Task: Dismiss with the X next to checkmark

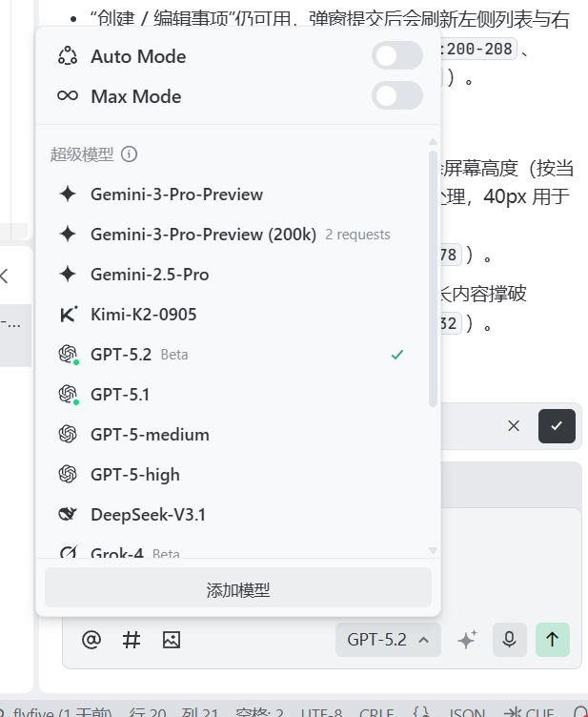Action: [514, 426]
